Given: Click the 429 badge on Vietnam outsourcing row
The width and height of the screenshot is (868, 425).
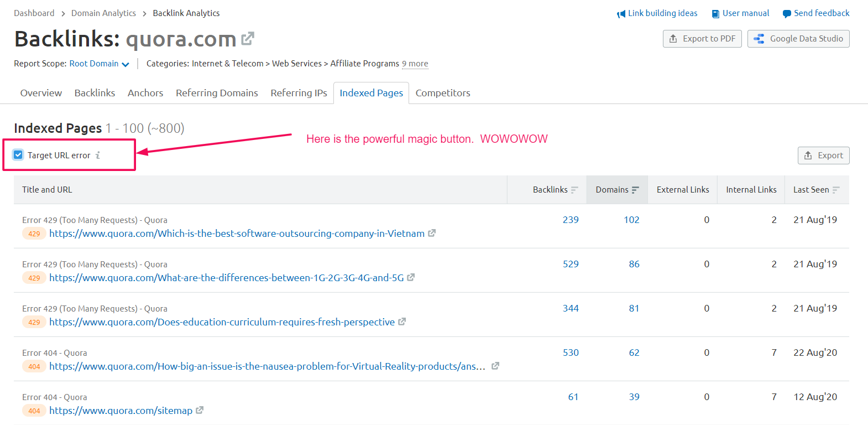Looking at the screenshot, I should [x=34, y=234].
